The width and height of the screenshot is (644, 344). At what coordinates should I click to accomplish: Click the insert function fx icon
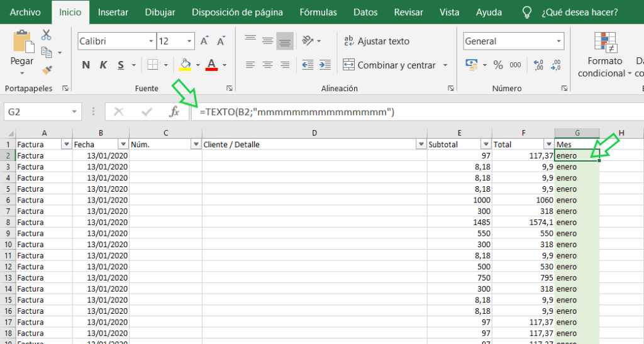click(x=174, y=112)
